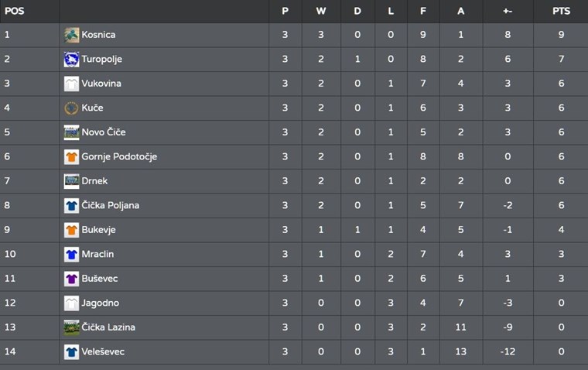Image resolution: width=588 pixels, height=370 pixels.
Task: Sort table by PTS column header
Action: click(561, 11)
